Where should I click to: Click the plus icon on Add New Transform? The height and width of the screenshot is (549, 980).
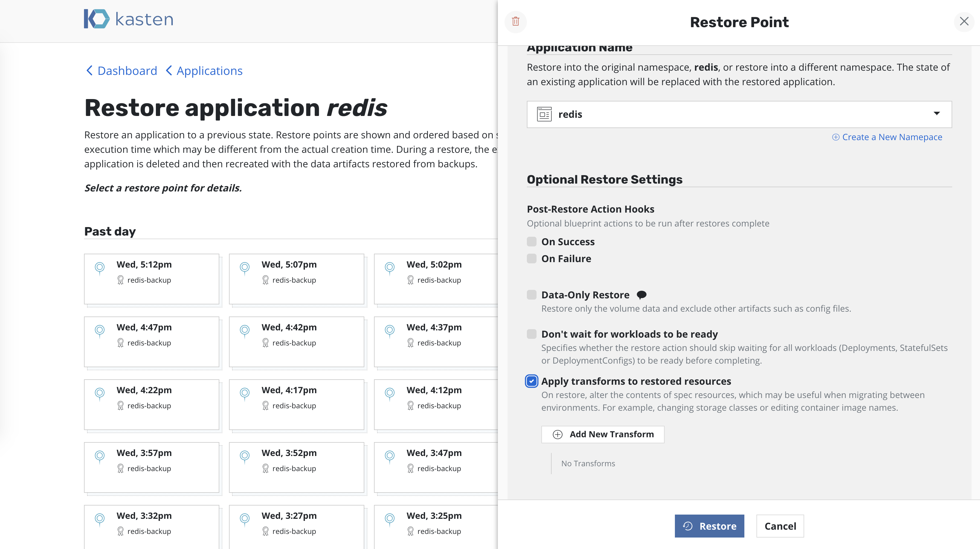pos(557,434)
